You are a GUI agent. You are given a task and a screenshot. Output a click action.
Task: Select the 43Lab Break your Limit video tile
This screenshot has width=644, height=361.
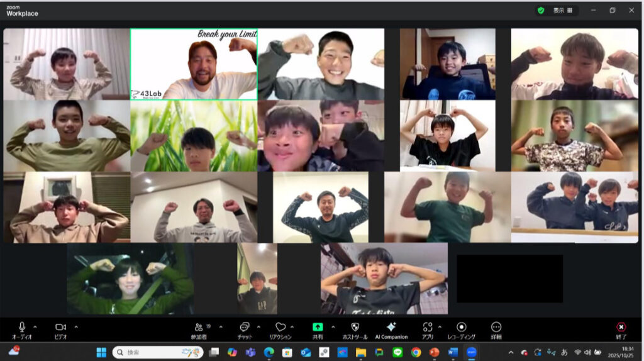pos(194,64)
